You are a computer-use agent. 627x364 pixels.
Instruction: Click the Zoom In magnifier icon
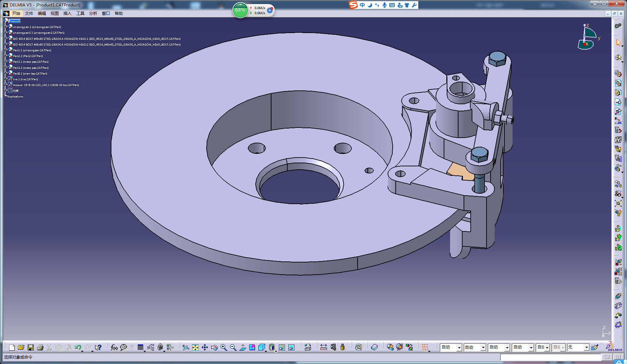224,347
